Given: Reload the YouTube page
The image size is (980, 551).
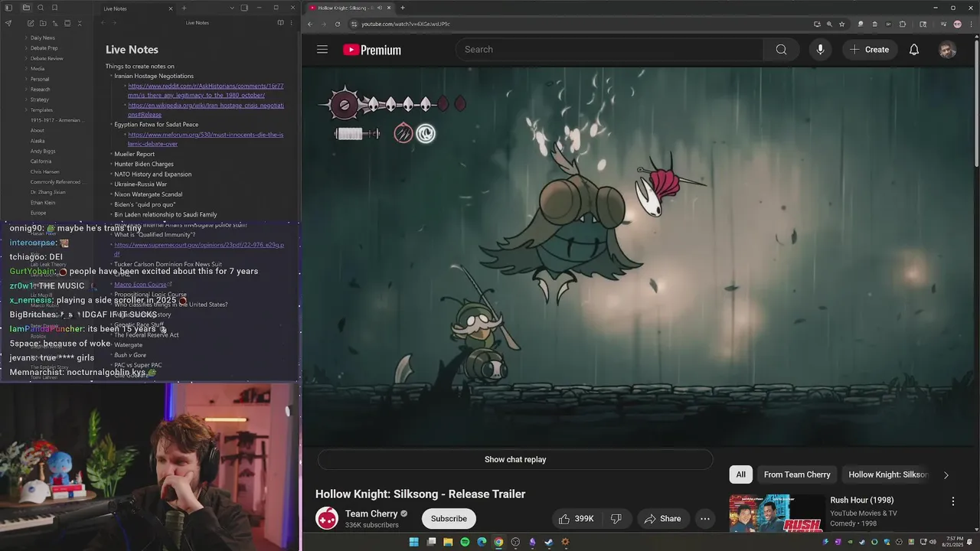Looking at the screenshot, I should (338, 24).
